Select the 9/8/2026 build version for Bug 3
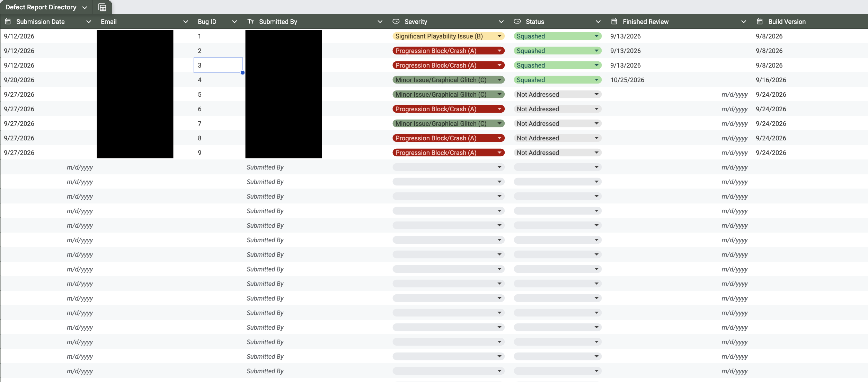The height and width of the screenshot is (382, 868). pos(810,65)
